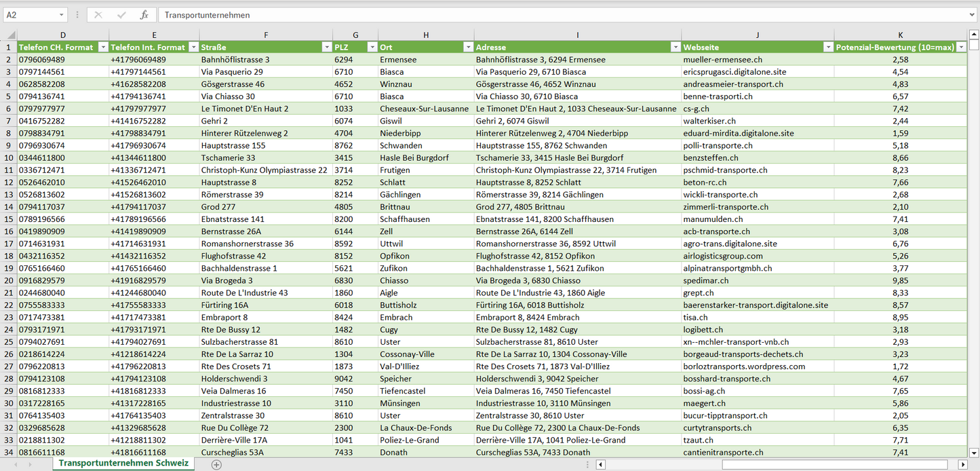The height and width of the screenshot is (471, 980).
Task: Click the formula bar Enter checkmark icon
Action: point(121,15)
